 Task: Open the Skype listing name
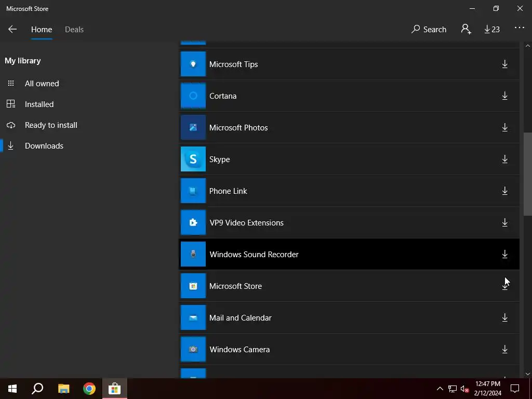coord(220,159)
